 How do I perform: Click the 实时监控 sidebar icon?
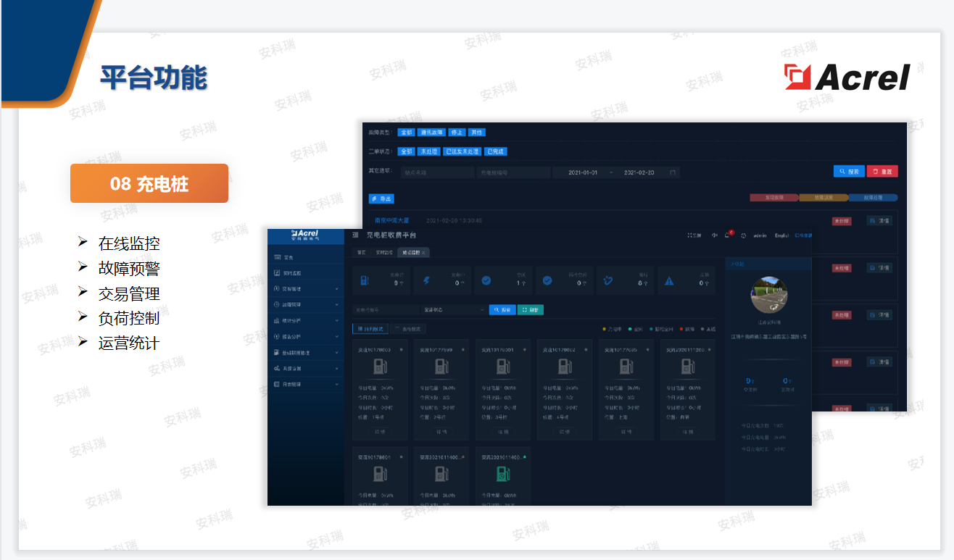coord(277,273)
